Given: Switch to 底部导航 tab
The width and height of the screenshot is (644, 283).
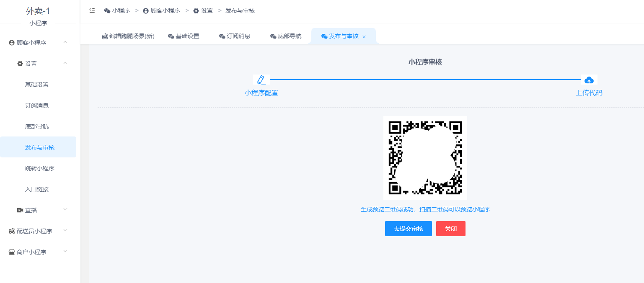Looking at the screenshot, I should point(286,36).
